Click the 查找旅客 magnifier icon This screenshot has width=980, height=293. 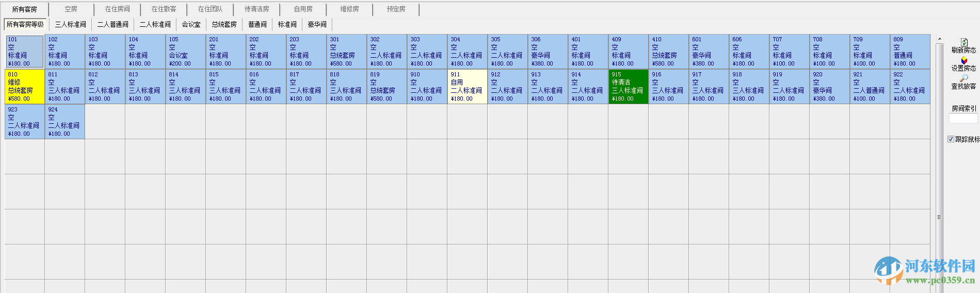[x=963, y=78]
